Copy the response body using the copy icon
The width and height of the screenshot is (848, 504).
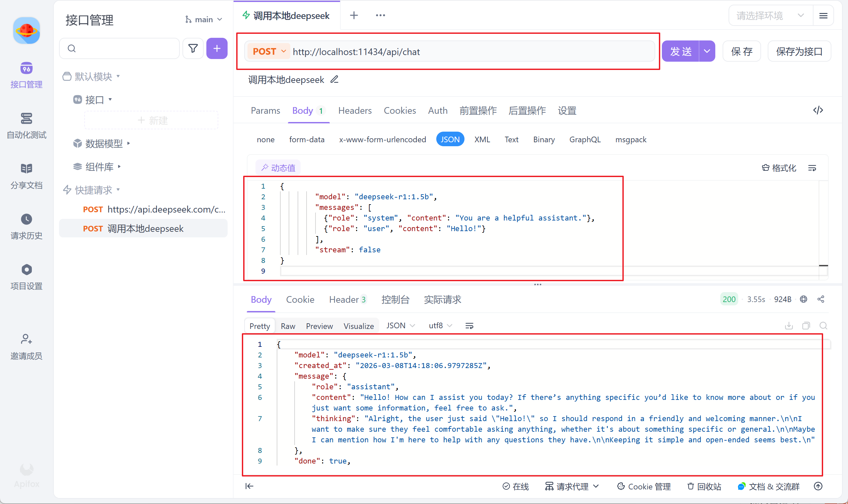tap(806, 326)
